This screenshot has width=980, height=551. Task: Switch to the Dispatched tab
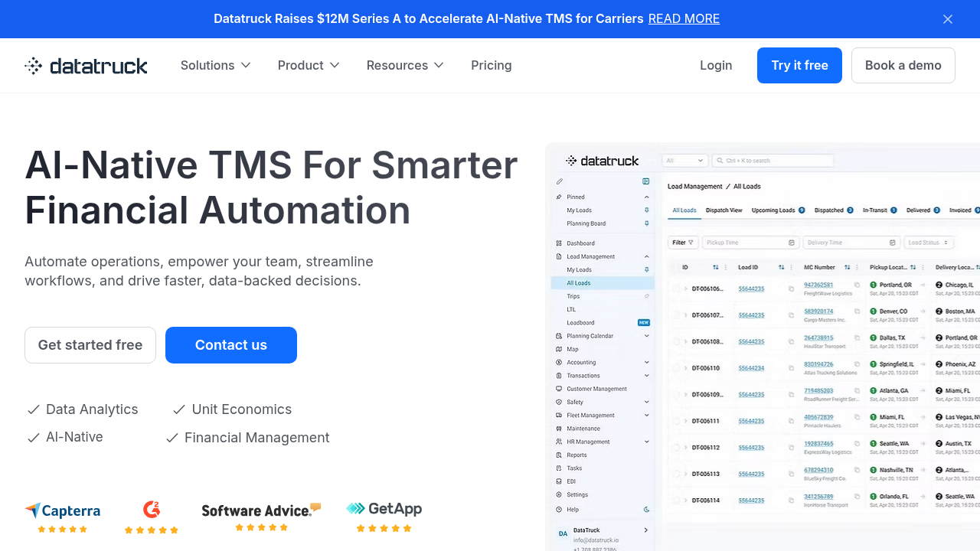[x=833, y=210]
